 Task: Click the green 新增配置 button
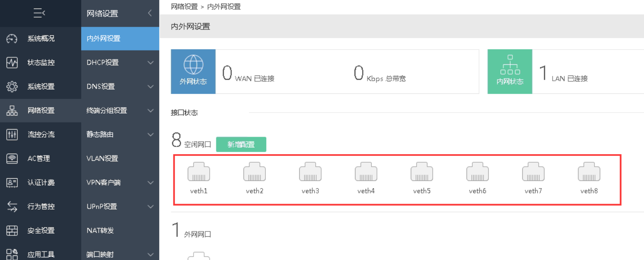click(241, 144)
